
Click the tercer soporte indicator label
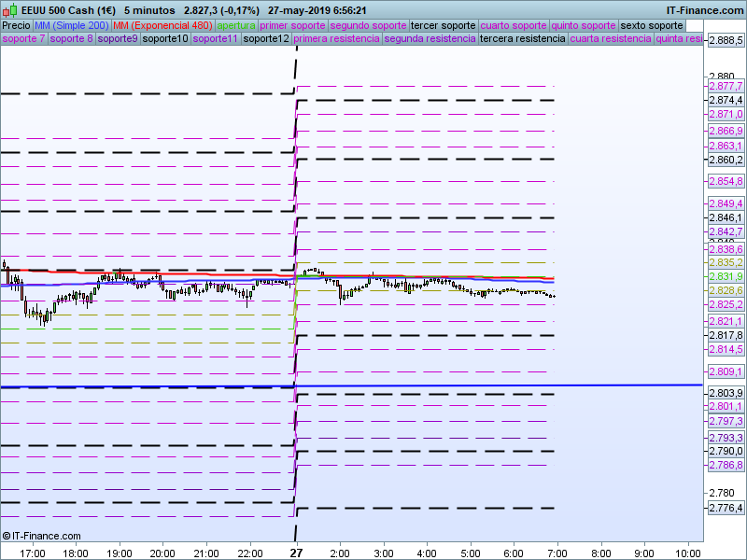tap(444, 25)
